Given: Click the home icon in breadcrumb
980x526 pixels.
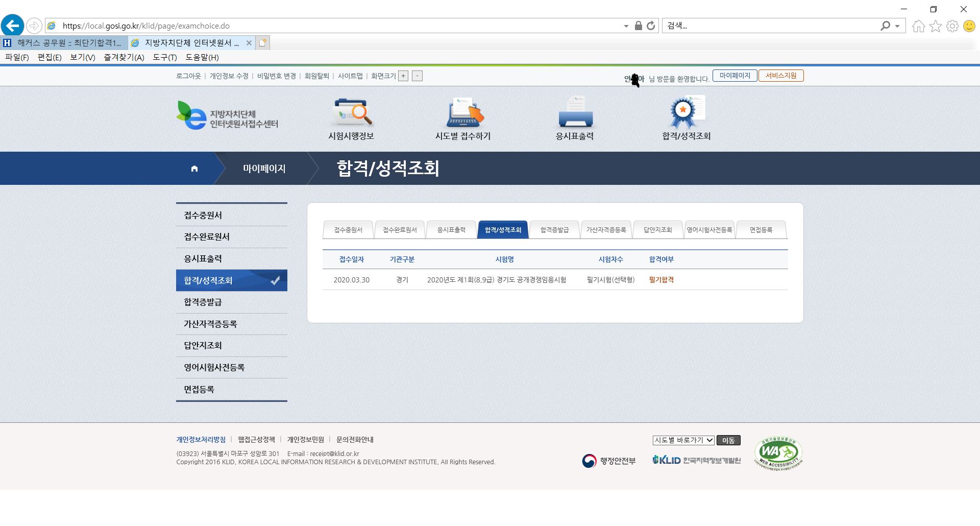Looking at the screenshot, I should click(x=194, y=169).
